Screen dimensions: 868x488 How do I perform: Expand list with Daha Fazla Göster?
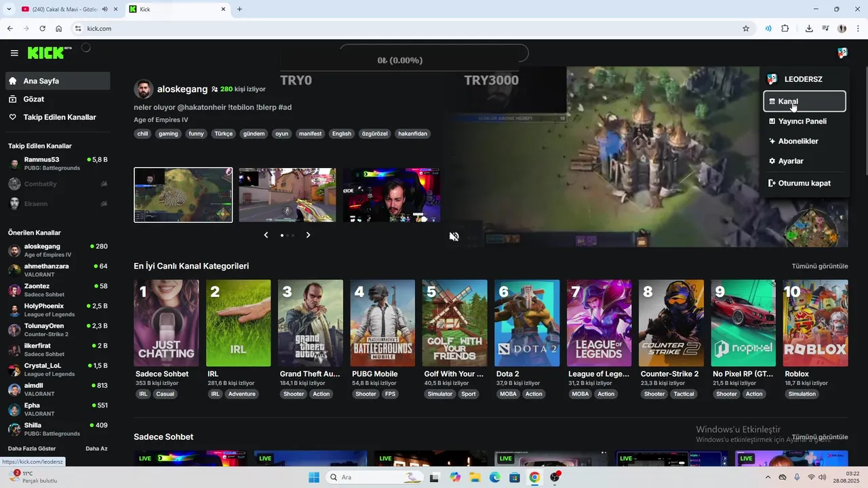pyautogui.click(x=32, y=449)
